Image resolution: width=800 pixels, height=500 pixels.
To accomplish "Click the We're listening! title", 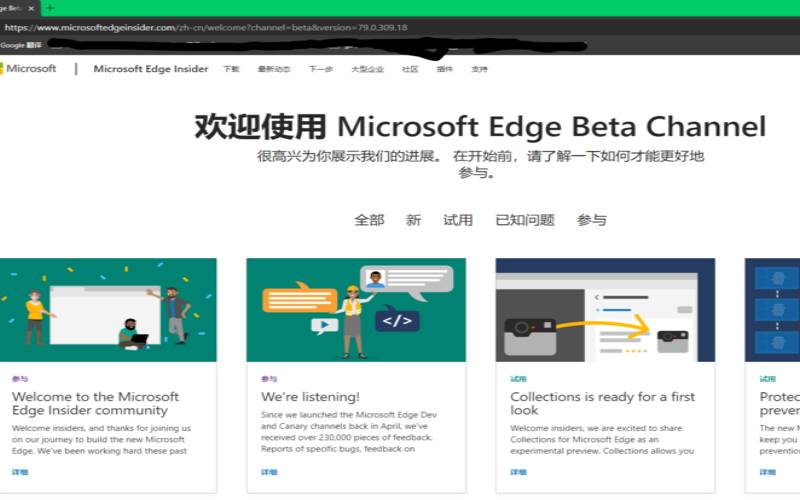I will coord(310,397).
